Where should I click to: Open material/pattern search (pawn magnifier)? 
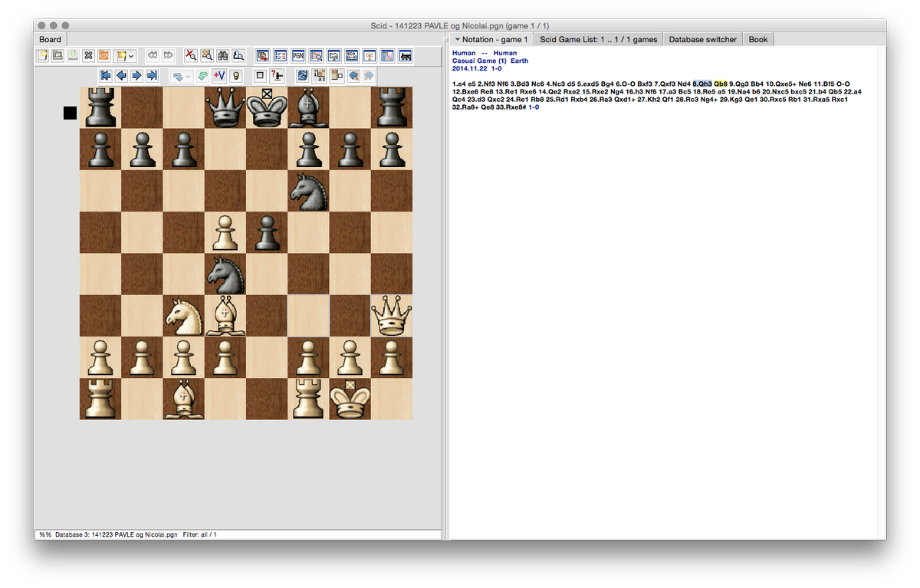point(238,55)
